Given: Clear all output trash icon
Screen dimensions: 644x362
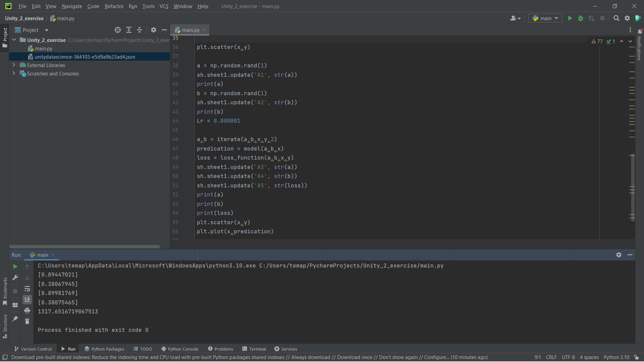Looking at the screenshot, I should point(27,321).
